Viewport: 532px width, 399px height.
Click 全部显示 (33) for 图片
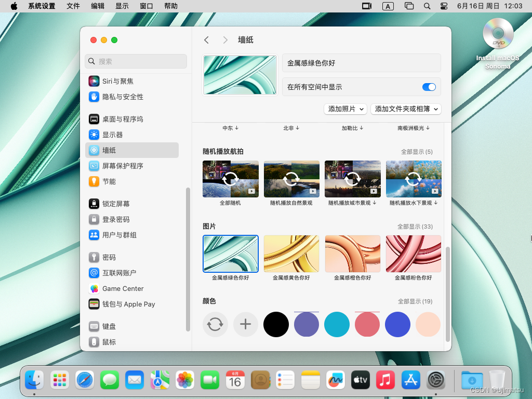pos(415,227)
